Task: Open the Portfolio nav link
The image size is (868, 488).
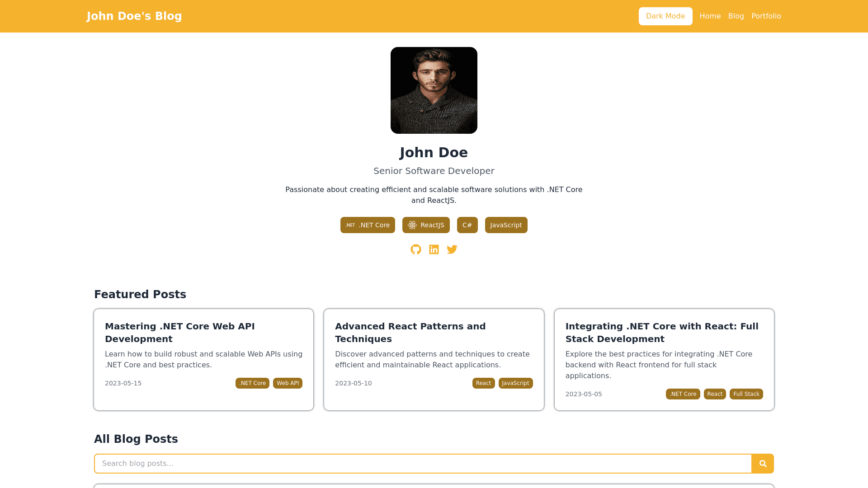Action: [x=766, y=16]
